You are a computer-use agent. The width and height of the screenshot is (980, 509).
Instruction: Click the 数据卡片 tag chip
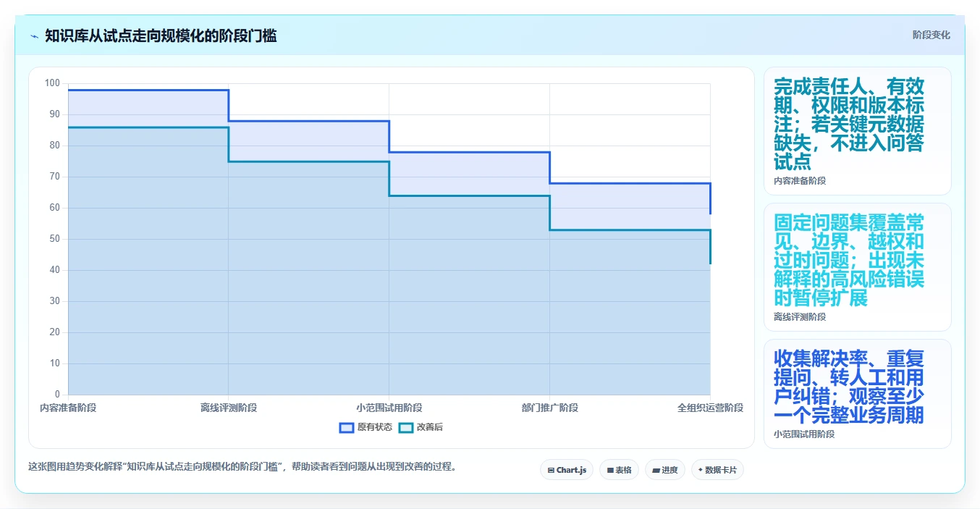[717, 470]
